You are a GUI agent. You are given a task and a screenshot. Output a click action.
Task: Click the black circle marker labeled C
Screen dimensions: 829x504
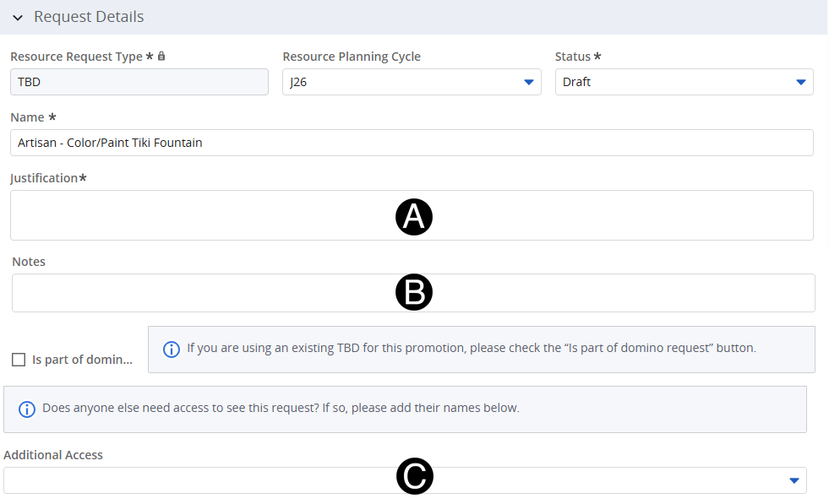415,477
